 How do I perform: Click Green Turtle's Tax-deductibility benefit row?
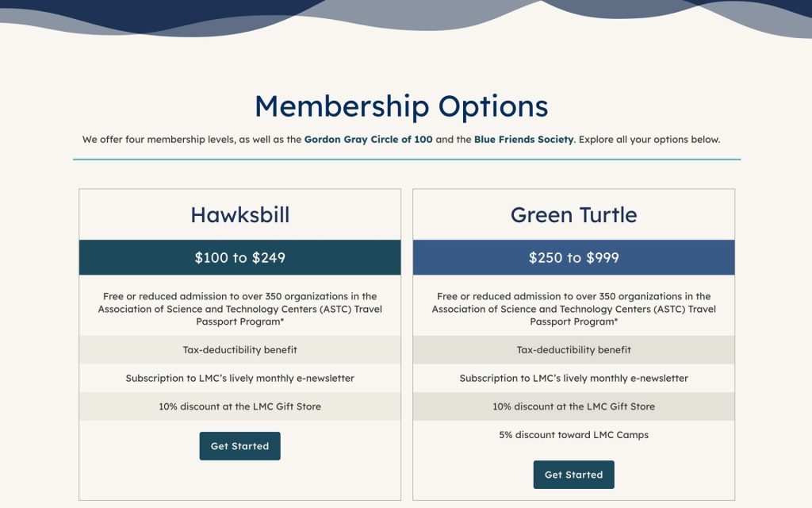click(x=574, y=350)
